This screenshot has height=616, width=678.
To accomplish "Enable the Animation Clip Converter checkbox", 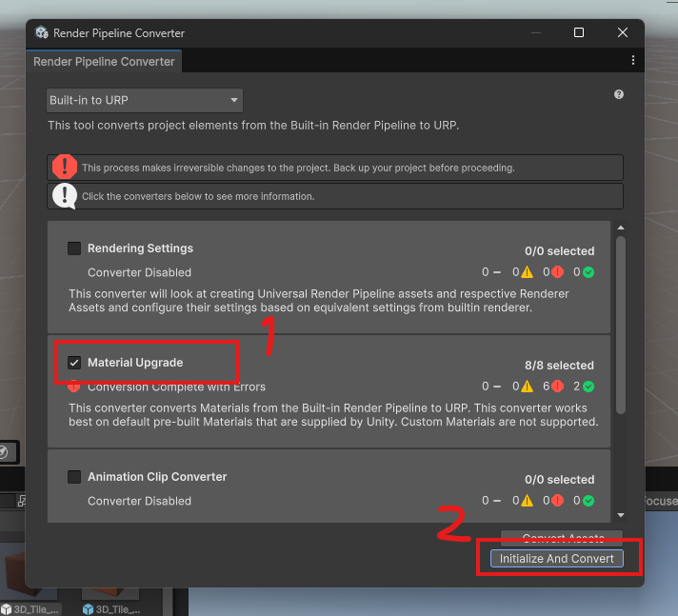I will (74, 477).
